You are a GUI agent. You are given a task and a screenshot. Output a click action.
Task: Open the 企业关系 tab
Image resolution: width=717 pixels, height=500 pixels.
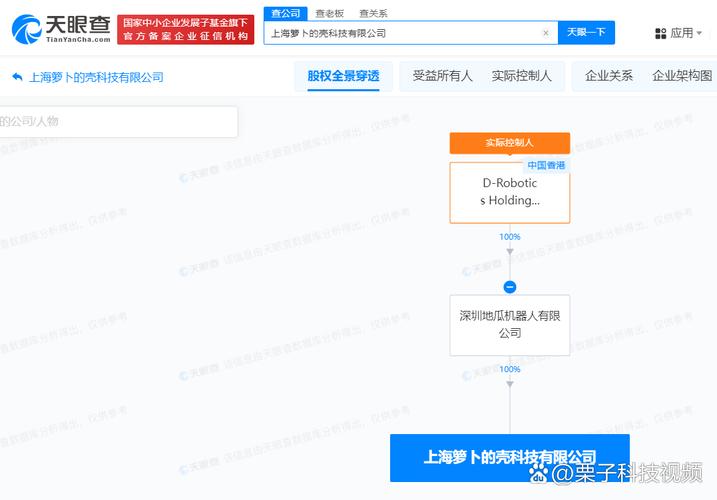tap(609, 76)
